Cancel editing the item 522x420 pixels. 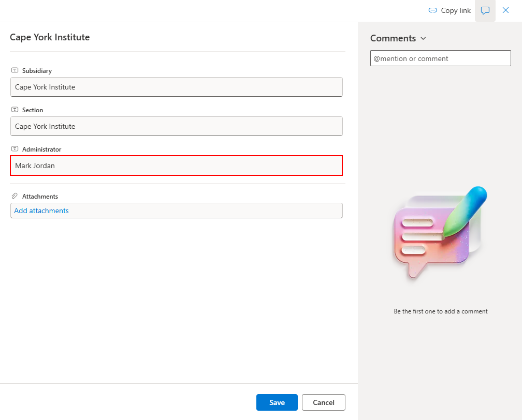pyautogui.click(x=323, y=402)
